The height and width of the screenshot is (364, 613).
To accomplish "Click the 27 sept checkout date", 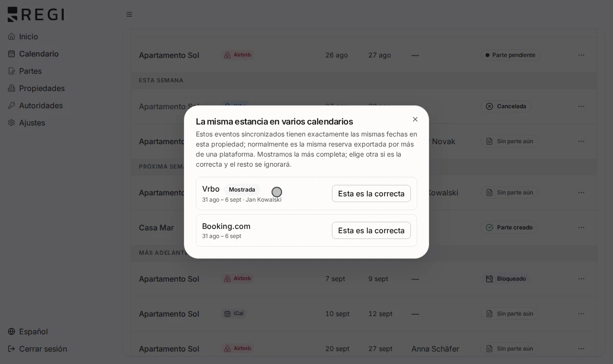I will click(x=380, y=349).
